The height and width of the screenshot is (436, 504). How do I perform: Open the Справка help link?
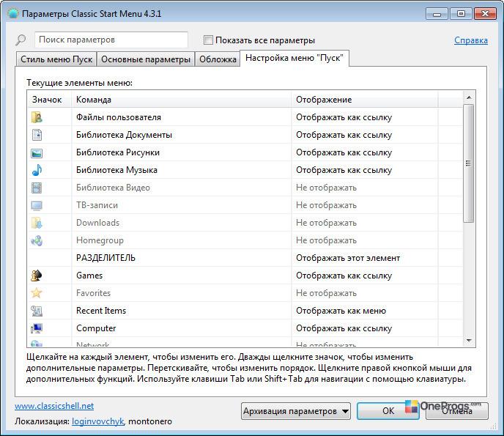(471, 40)
